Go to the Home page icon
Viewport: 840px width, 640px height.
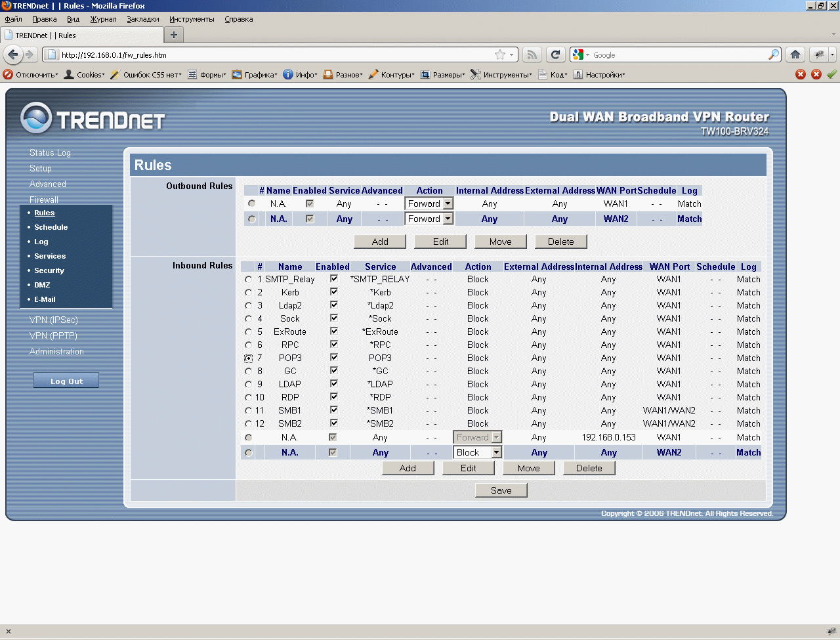pos(795,54)
